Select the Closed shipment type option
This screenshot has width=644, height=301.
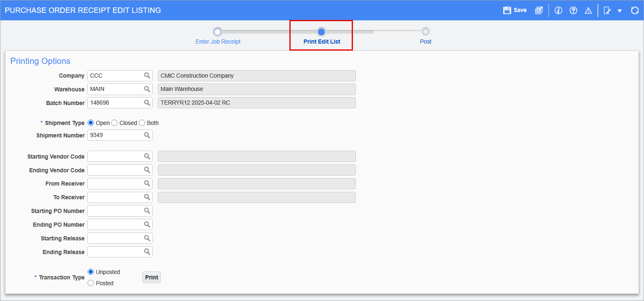(115, 122)
